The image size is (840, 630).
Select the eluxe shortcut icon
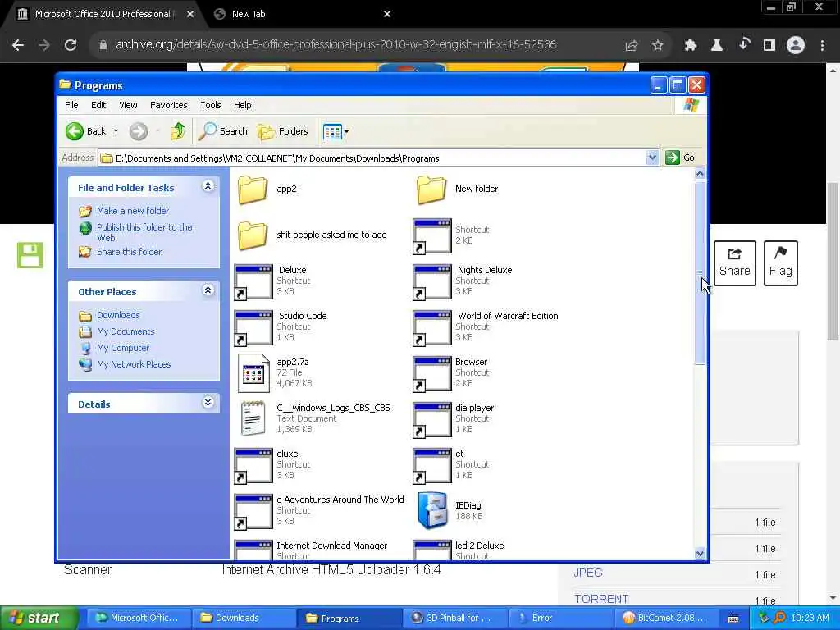[x=253, y=466]
